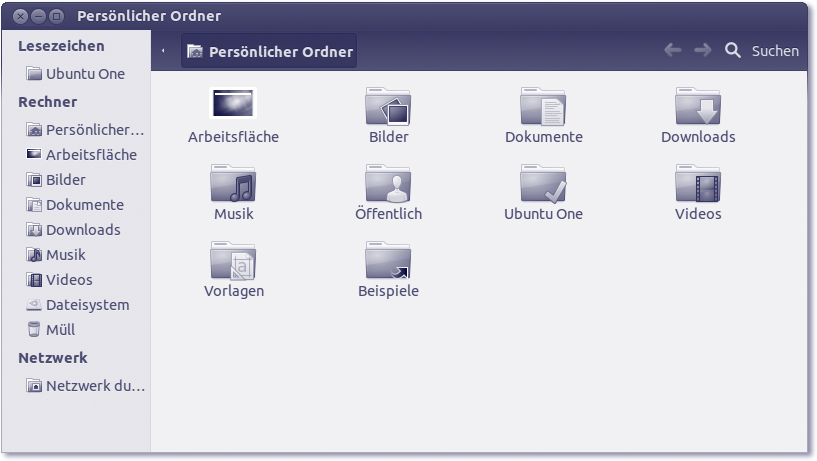Open the Dokumente folder icon

[543, 107]
